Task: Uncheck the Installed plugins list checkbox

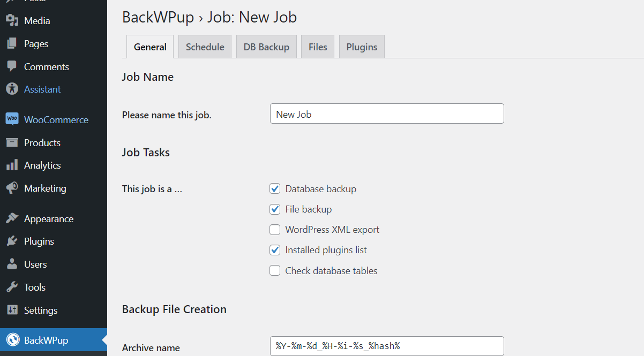Action: 275,250
